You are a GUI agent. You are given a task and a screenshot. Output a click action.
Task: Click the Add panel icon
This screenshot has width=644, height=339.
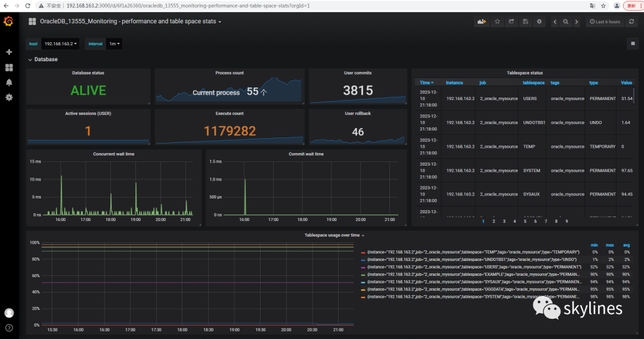point(482,22)
